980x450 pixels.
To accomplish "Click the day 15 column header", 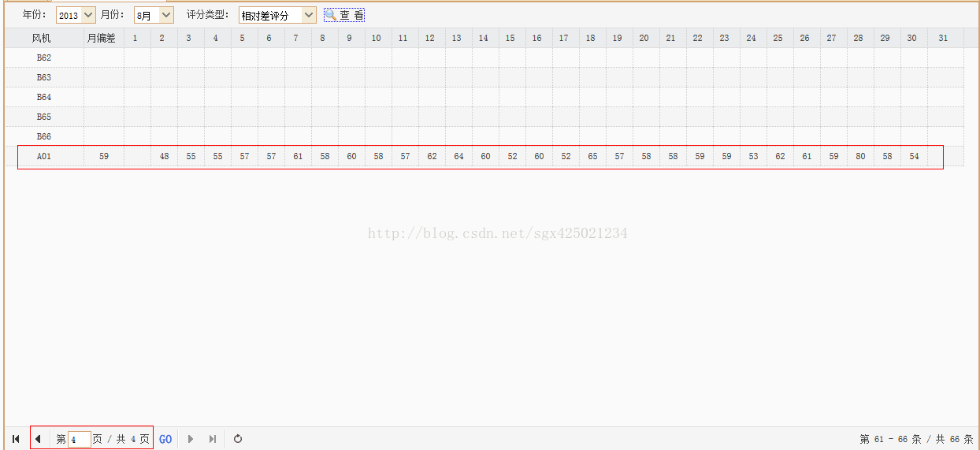I will 512,38.
